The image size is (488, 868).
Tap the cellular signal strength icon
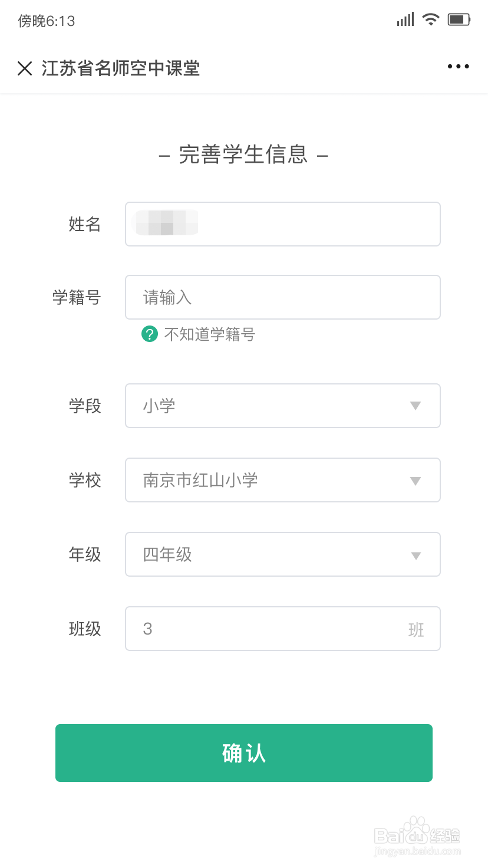click(405, 19)
